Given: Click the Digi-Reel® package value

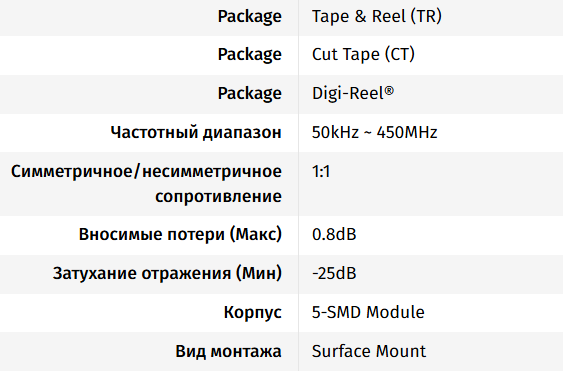Looking at the screenshot, I should coord(353,93).
